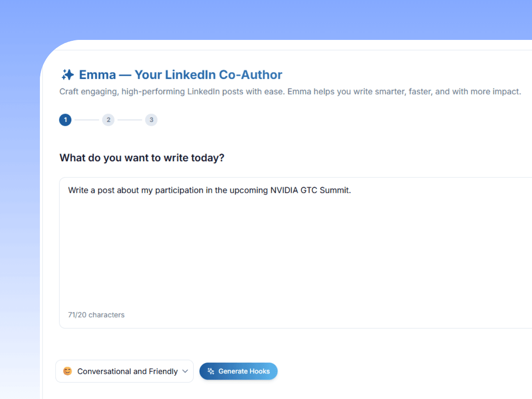Click the subtitle describing Emma's features

pyautogui.click(x=290, y=91)
